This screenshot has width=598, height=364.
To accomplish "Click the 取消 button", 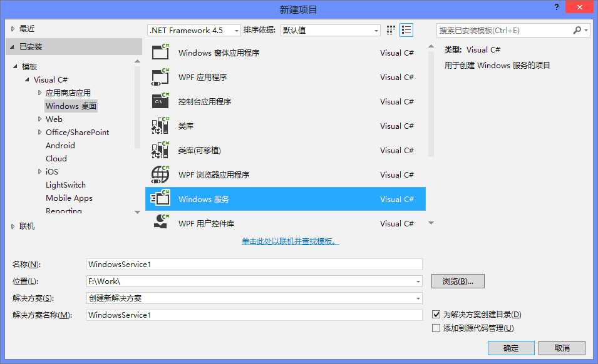I will 562,348.
